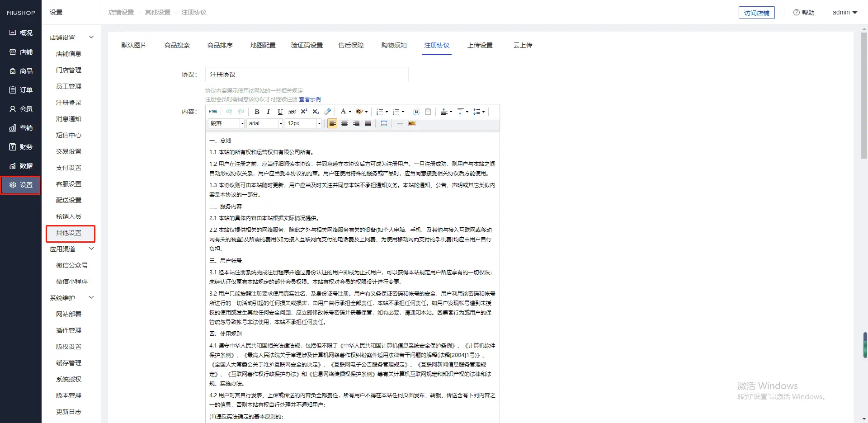The image size is (868, 423).
Task: Switch editor to HTML source mode
Action: (213, 112)
